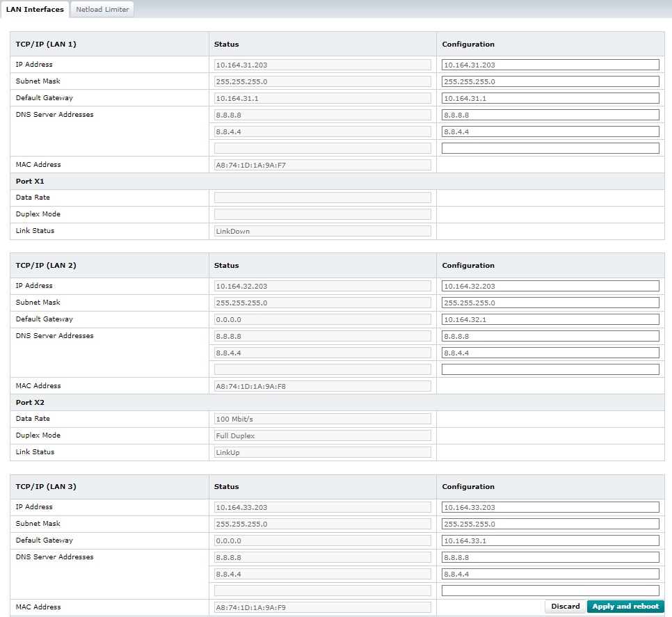The image size is (672, 617).
Task: Click LAN 3 IP Address configuration field
Action: point(550,507)
